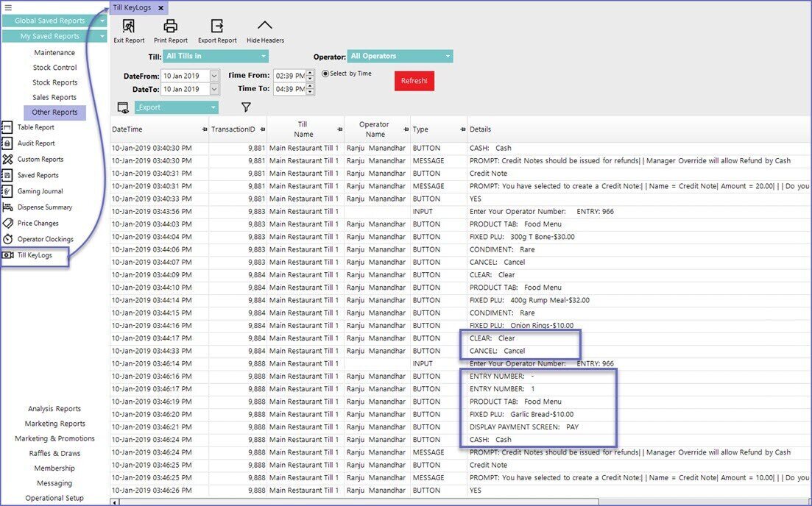Enable the Select by Time radio button
Image resolution: width=812 pixels, height=506 pixels.
(325, 74)
